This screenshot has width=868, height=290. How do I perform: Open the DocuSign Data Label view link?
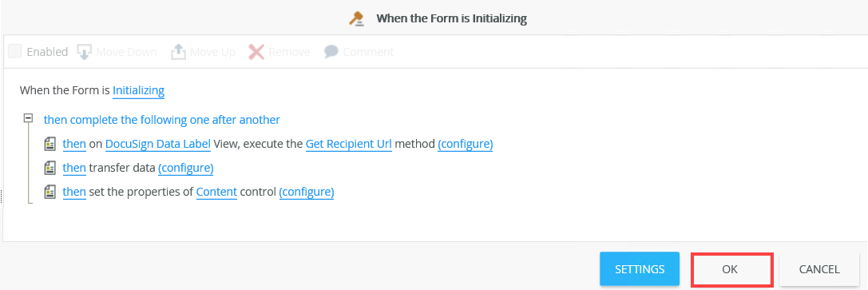(158, 145)
